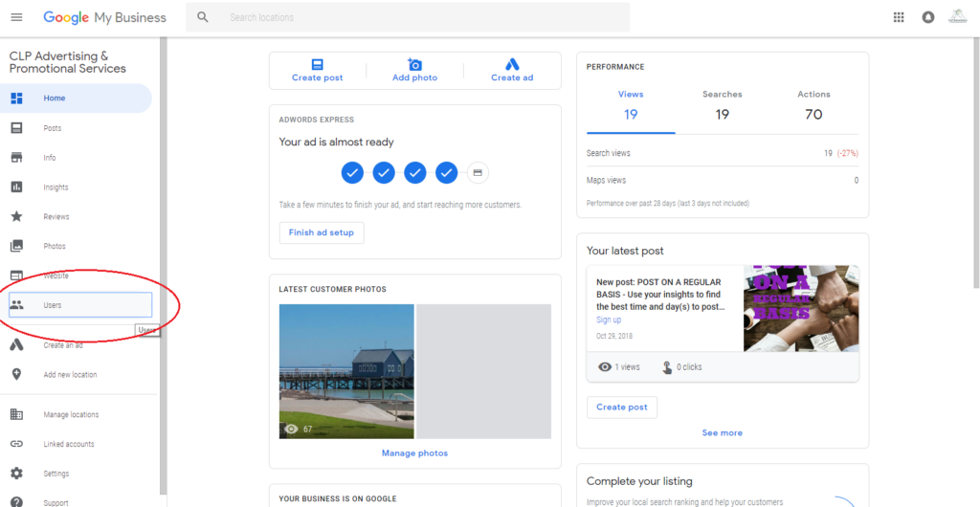This screenshot has width=980, height=507.
Task: Select the Searches performance tab
Action: pyautogui.click(x=722, y=105)
